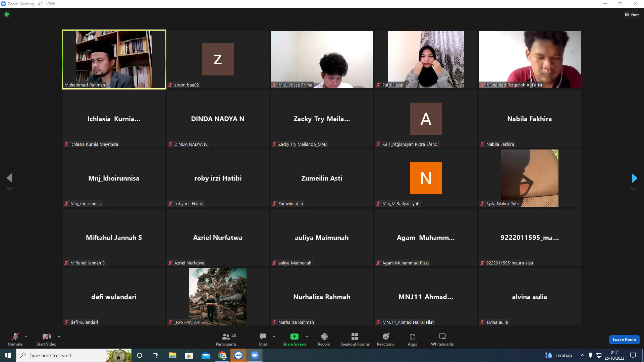Click the Azriel Nurfatwa name label

click(x=189, y=263)
